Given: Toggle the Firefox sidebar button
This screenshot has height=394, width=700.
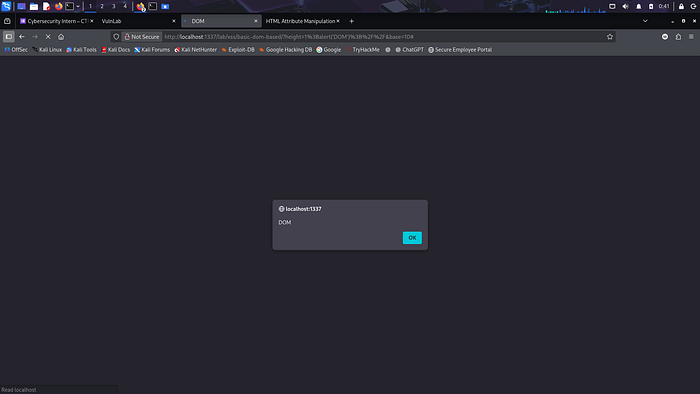Looking at the screenshot, I should (8, 37).
